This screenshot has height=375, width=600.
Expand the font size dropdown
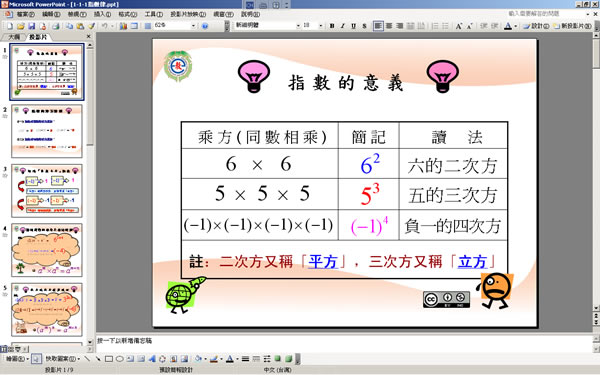point(321,26)
